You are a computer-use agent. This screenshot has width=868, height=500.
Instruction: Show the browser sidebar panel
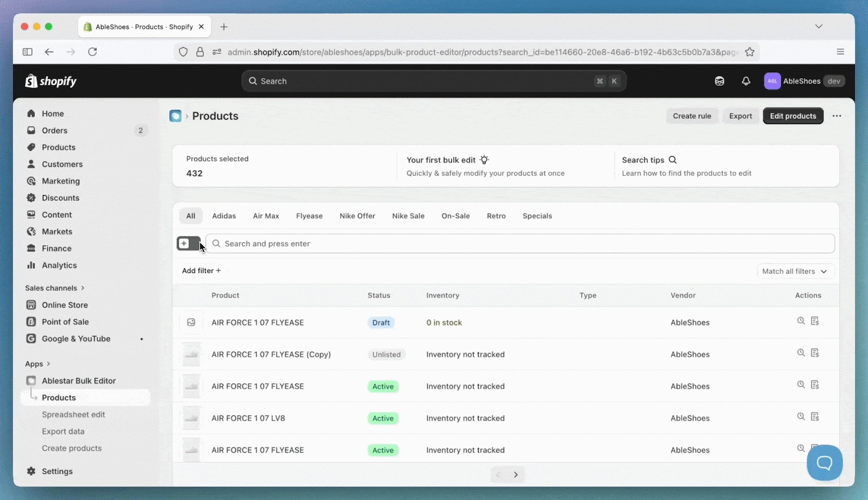(x=28, y=52)
